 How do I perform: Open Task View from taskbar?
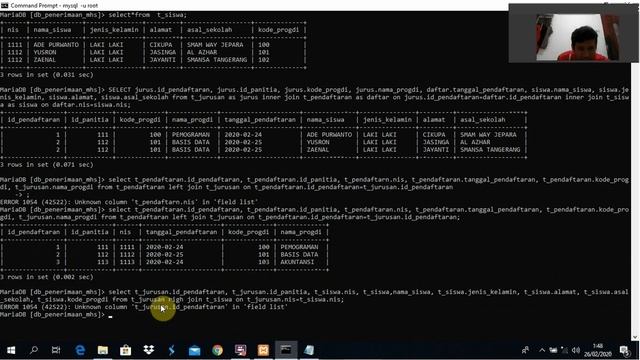[x=56, y=350]
